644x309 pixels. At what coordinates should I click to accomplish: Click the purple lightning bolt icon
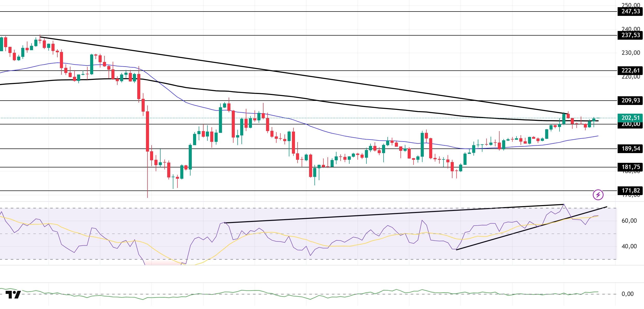pyautogui.click(x=598, y=195)
